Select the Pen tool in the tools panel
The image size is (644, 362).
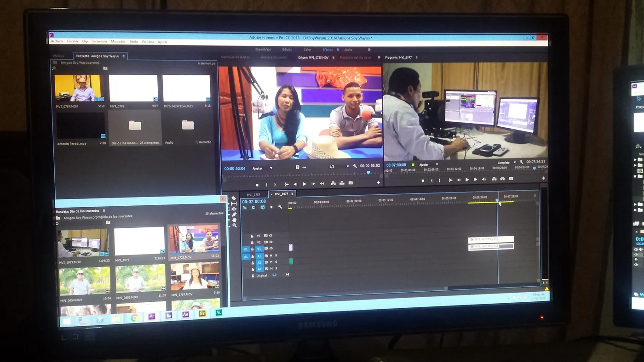coord(234,215)
